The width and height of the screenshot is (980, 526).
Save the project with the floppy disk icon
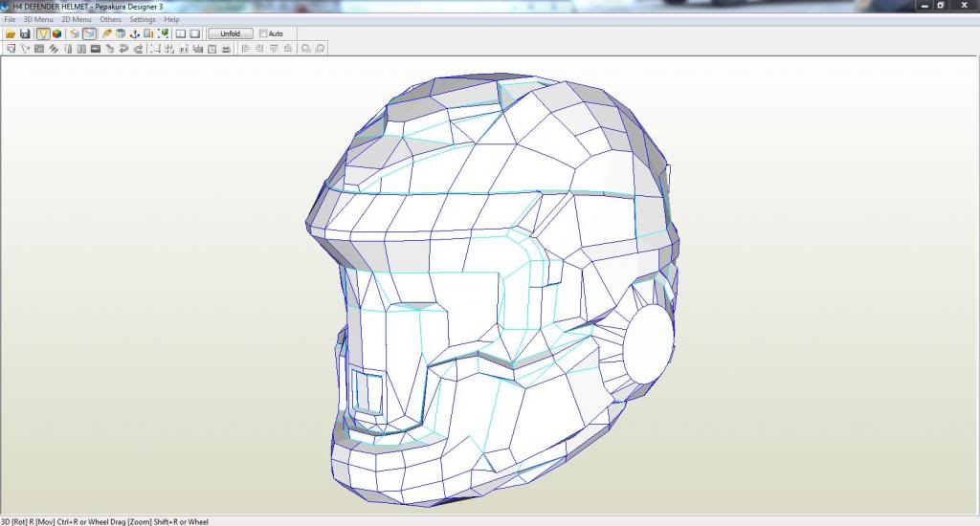click(25, 33)
